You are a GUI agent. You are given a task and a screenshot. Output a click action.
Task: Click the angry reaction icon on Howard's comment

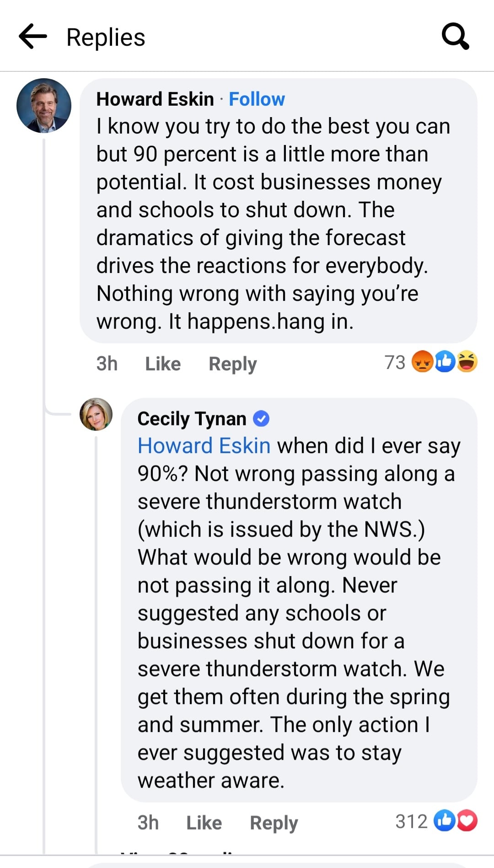coord(423,362)
